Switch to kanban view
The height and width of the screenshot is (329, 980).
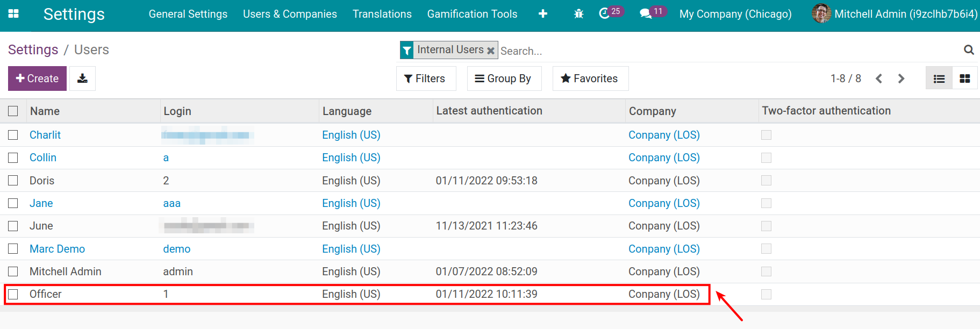pyautogui.click(x=965, y=78)
